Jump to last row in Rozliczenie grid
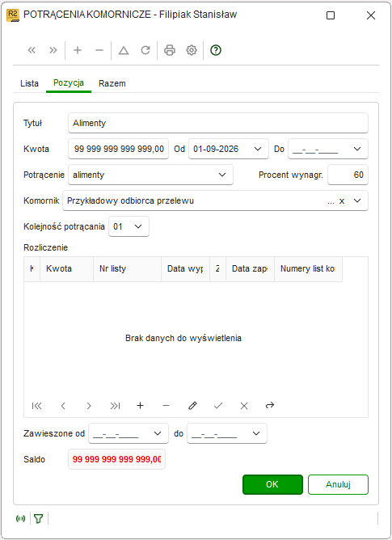The width and height of the screenshot is (392, 540). click(x=115, y=406)
